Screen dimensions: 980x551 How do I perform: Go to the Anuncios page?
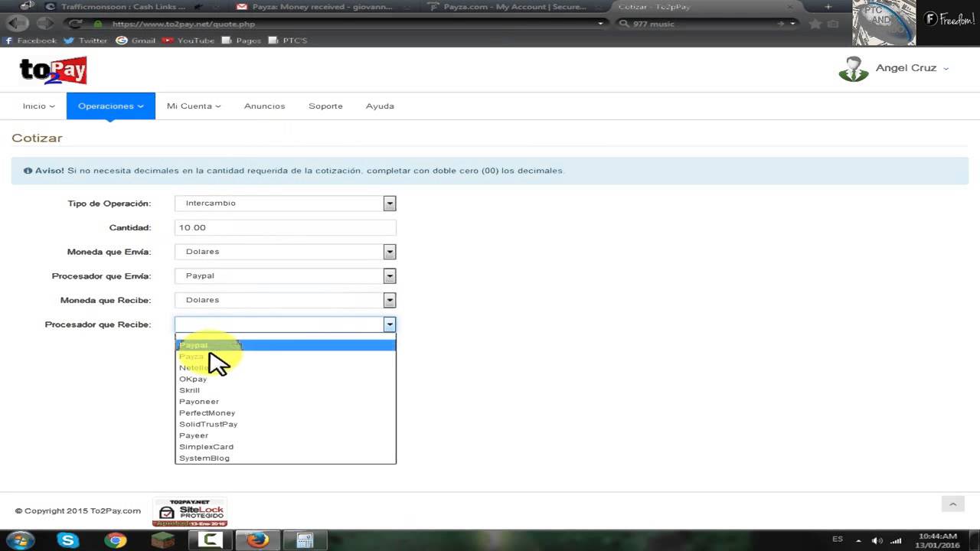coord(264,106)
